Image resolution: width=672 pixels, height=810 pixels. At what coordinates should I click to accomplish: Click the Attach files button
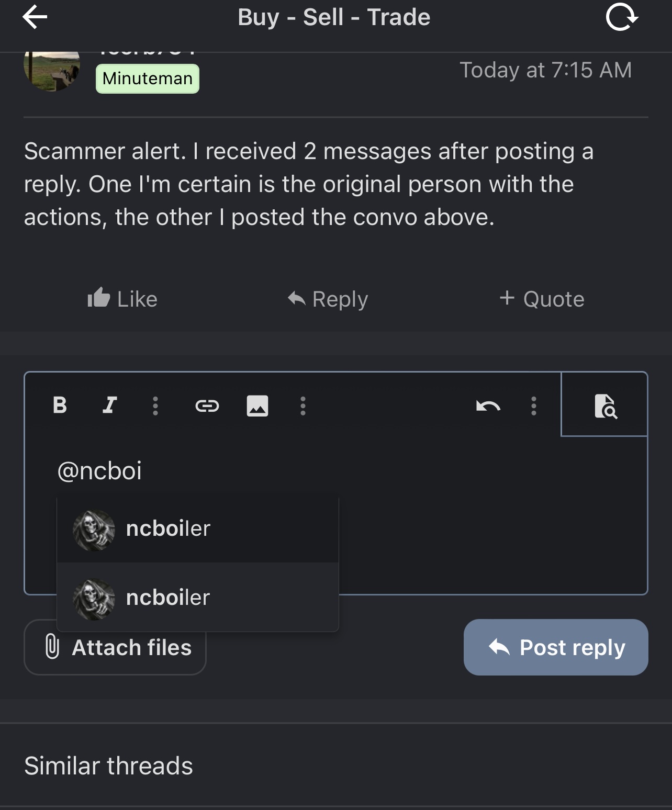pyautogui.click(x=115, y=648)
